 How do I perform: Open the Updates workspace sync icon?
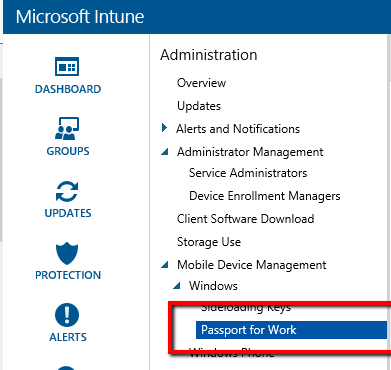(67, 191)
